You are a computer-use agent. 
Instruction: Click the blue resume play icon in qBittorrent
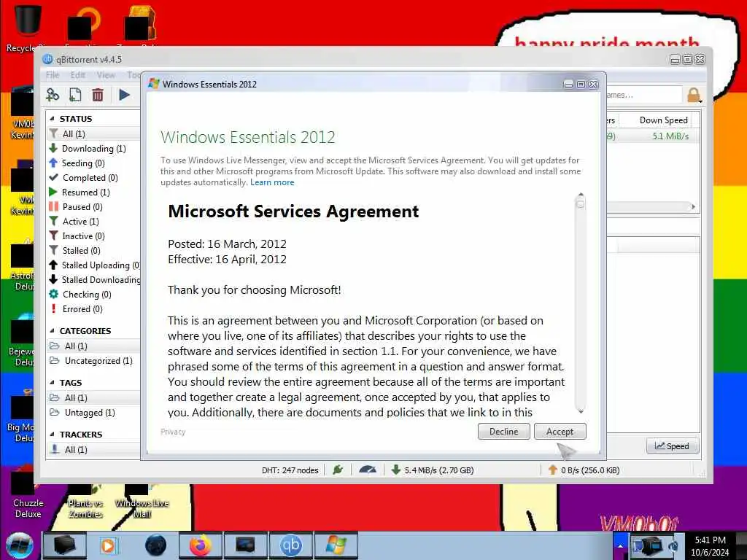click(x=124, y=95)
